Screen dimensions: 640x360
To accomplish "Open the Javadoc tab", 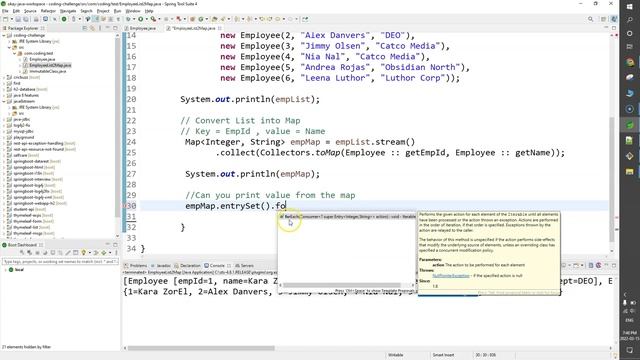I will click(161, 266).
